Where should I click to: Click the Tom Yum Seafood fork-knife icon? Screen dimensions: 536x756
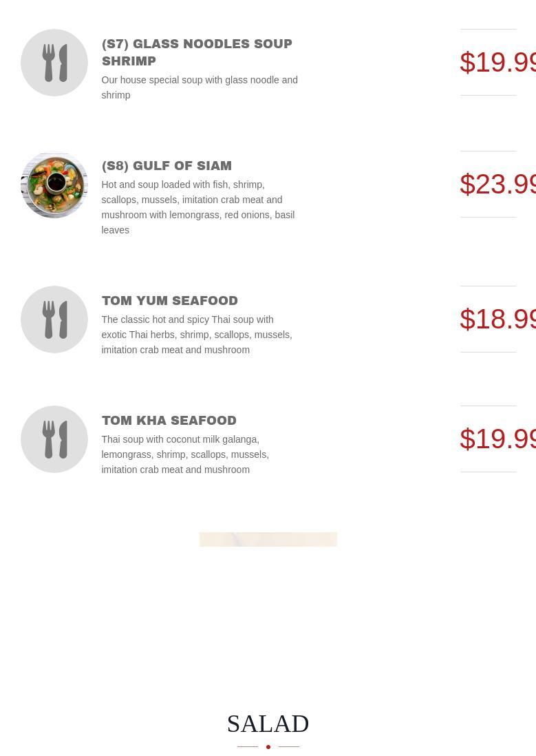54,319
